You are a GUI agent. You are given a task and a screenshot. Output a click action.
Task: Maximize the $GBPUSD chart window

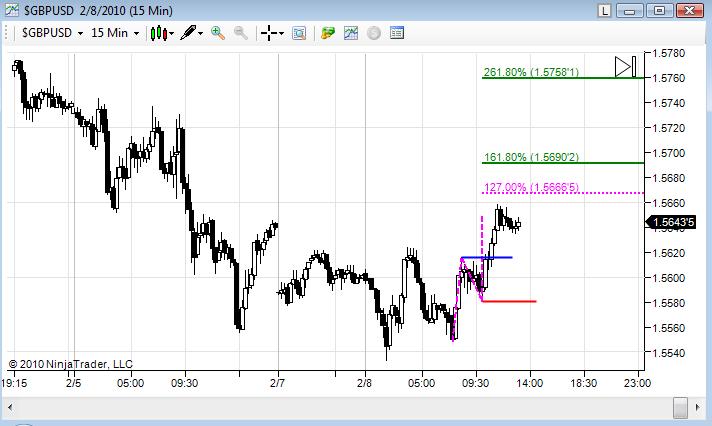pyautogui.click(x=659, y=10)
